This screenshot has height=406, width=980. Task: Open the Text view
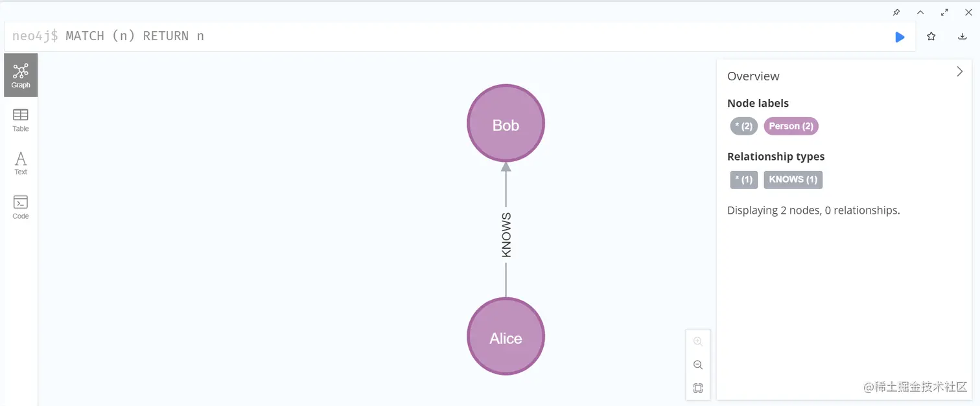(21, 163)
